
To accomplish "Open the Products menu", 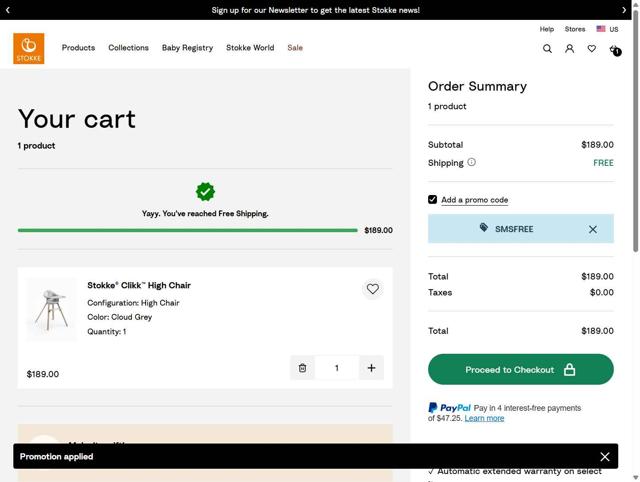I will point(78,48).
